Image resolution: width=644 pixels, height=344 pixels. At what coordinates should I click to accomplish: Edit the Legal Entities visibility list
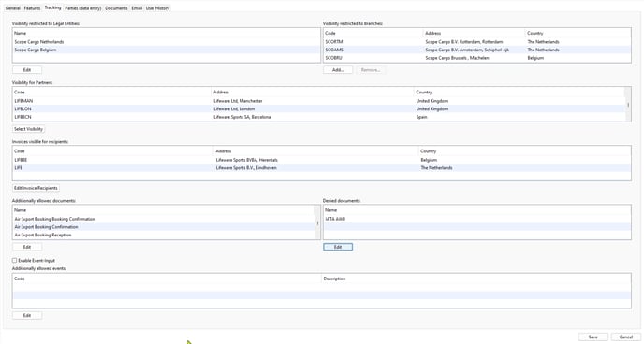27,70
